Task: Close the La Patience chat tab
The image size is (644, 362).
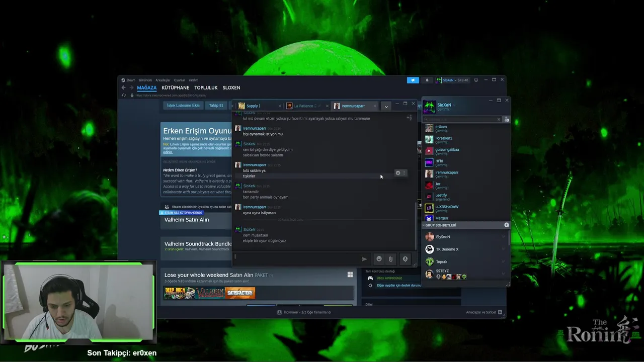Action: click(327, 106)
